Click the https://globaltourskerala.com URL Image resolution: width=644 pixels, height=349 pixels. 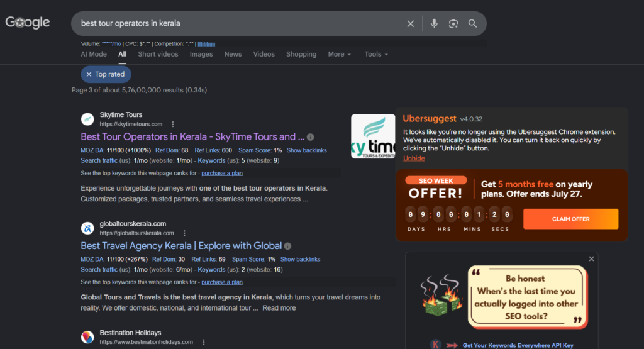[136, 233]
